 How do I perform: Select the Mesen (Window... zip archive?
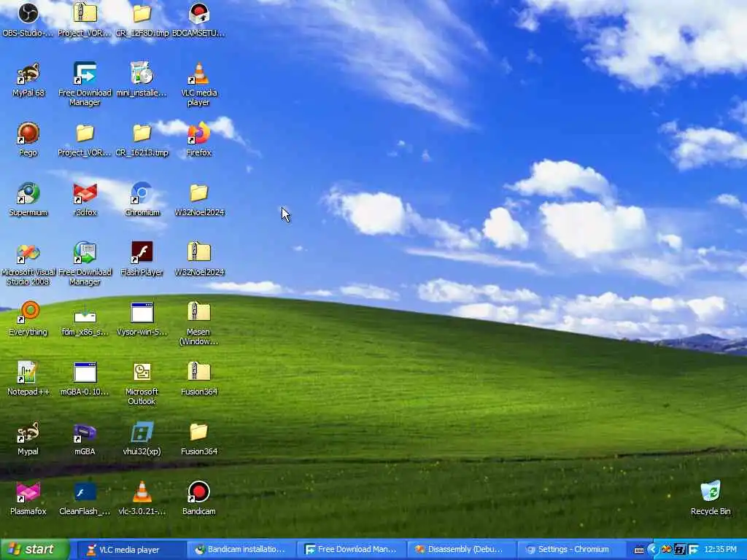click(198, 323)
